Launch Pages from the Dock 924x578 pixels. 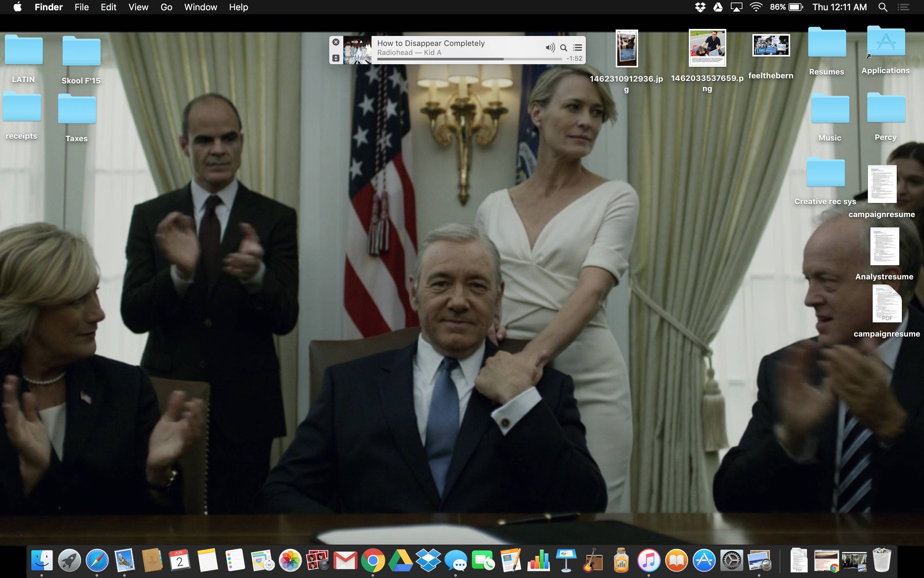[511, 560]
